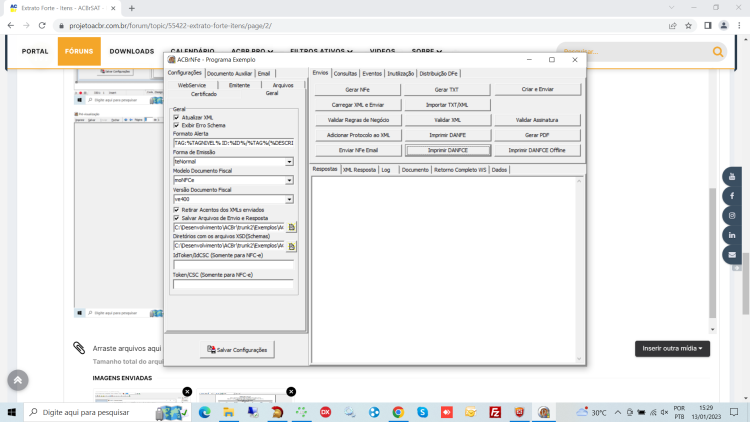Open the WebService settings tab
Image resolution: width=750 pixels, height=422 pixels.
click(x=192, y=85)
